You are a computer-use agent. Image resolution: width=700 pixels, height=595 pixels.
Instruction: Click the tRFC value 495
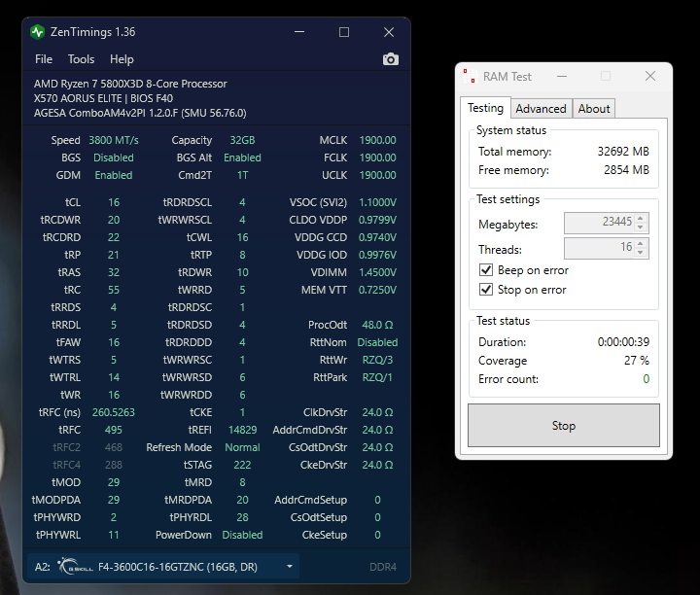click(x=114, y=430)
